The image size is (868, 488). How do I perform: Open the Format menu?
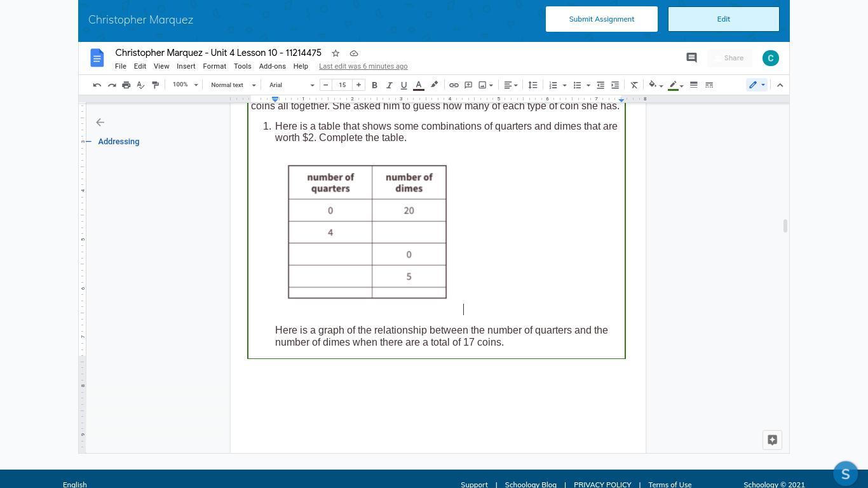(x=215, y=66)
